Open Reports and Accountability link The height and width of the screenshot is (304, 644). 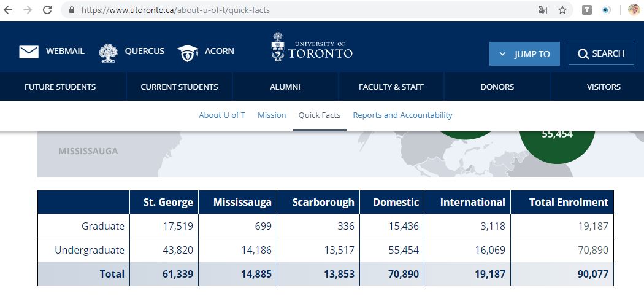pyautogui.click(x=402, y=115)
